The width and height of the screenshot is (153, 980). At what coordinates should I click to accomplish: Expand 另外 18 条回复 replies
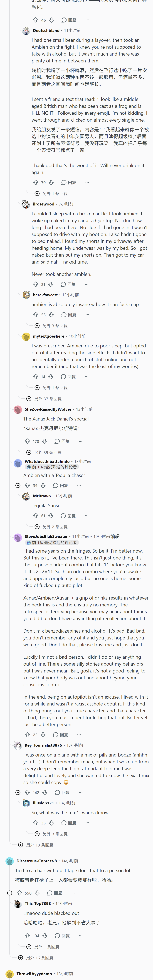pyautogui.click(x=36, y=845)
